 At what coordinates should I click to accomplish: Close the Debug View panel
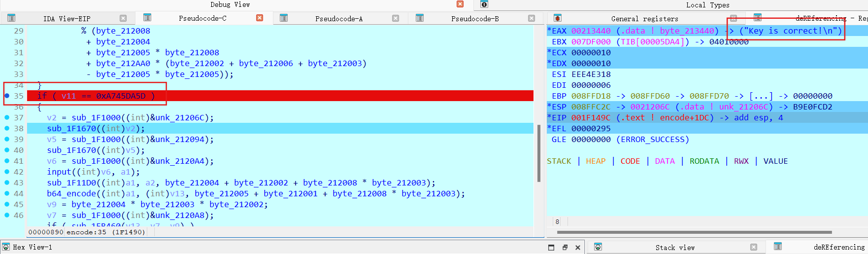click(x=460, y=4)
